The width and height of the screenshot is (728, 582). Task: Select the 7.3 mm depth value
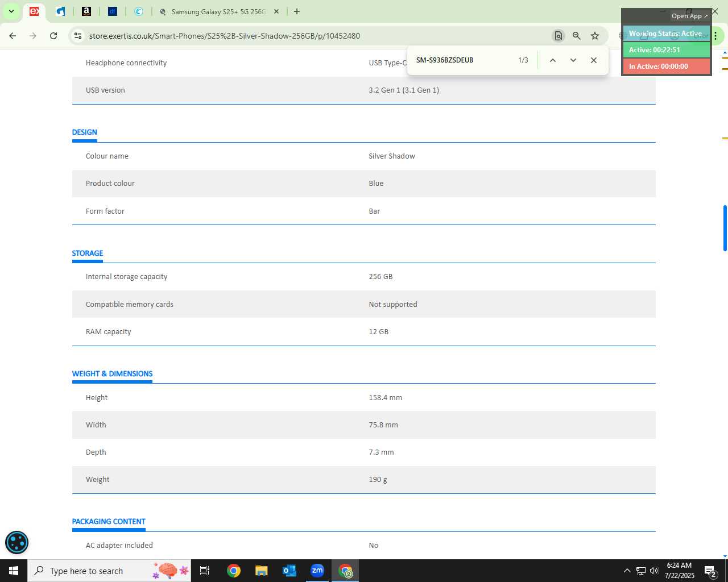click(x=381, y=452)
